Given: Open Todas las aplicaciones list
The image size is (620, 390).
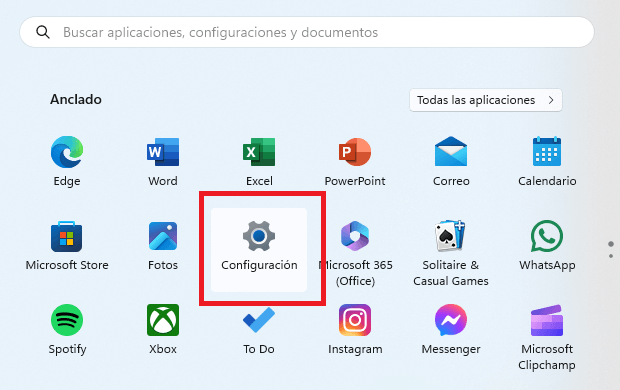Looking at the screenshot, I should click(486, 100).
